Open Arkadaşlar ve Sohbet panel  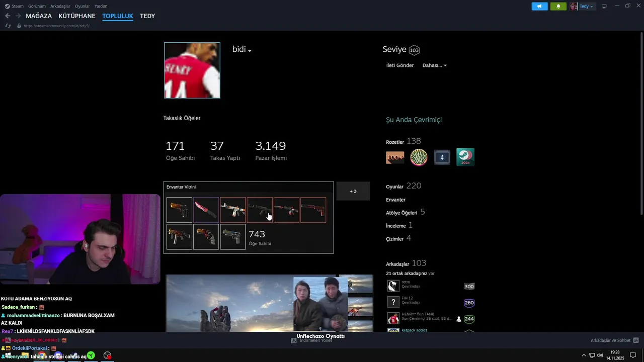615,340
